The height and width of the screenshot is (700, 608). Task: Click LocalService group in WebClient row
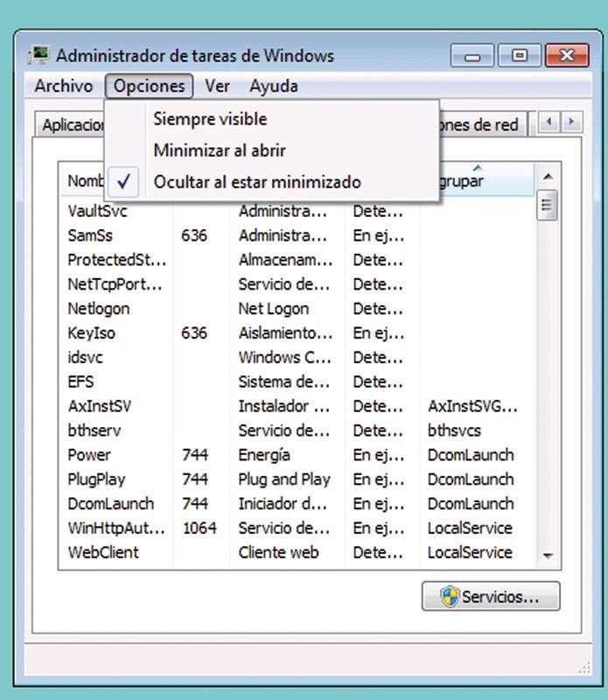pos(470,553)
